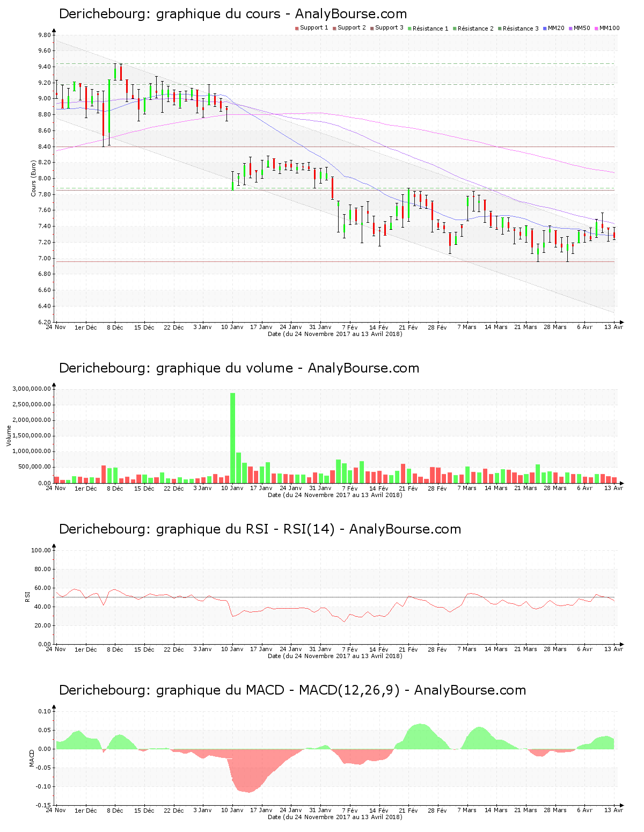Viewport: 644px width, 832px height.
Task: Click the 'Volume' vertical axis label
Action: (x=9, y=435)
